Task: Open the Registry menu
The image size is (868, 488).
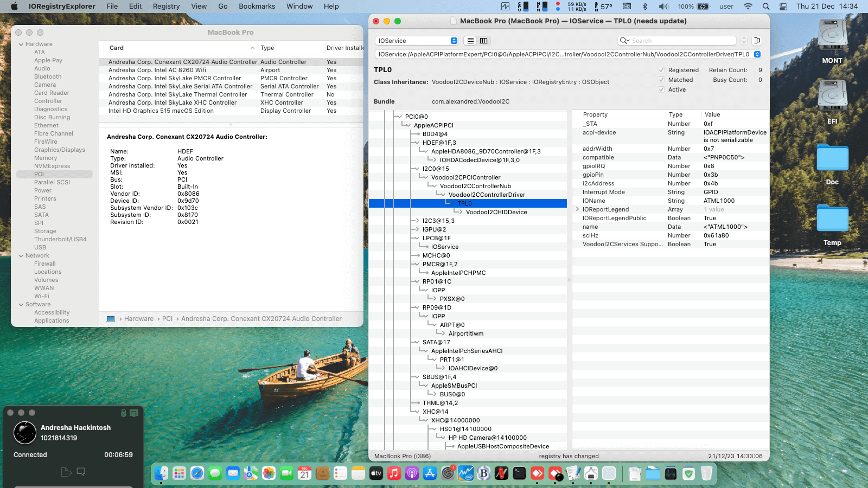Action: pyautogui.click(x=166, y=7)
